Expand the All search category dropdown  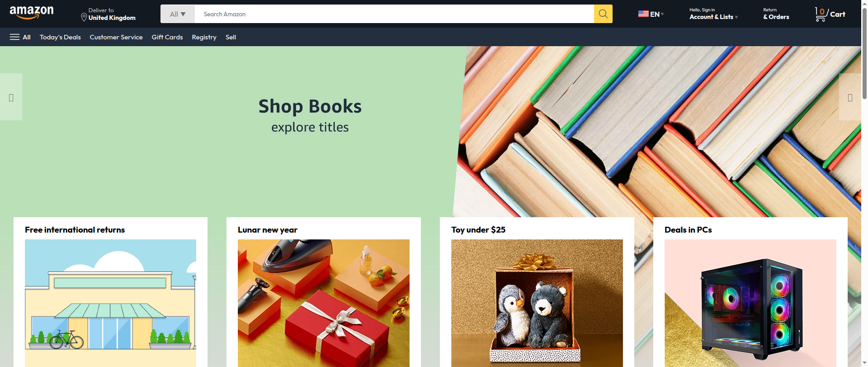178,14
